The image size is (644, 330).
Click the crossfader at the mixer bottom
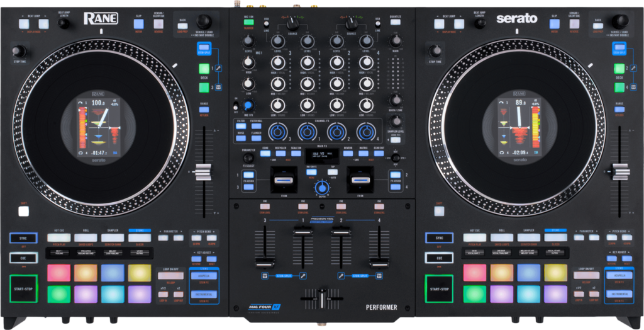pyautogui.click(x=321, y=299)
